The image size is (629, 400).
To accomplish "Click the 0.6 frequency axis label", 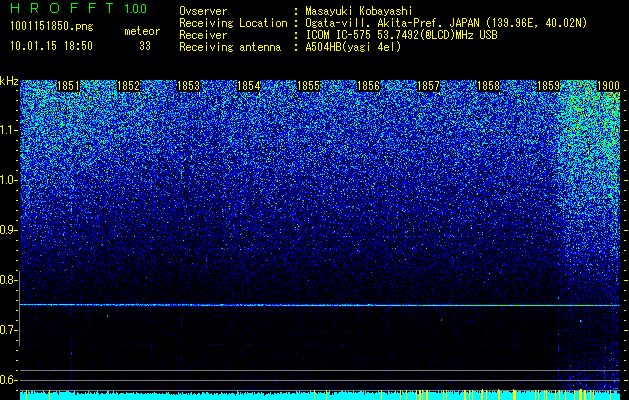I will pos(9,380).
